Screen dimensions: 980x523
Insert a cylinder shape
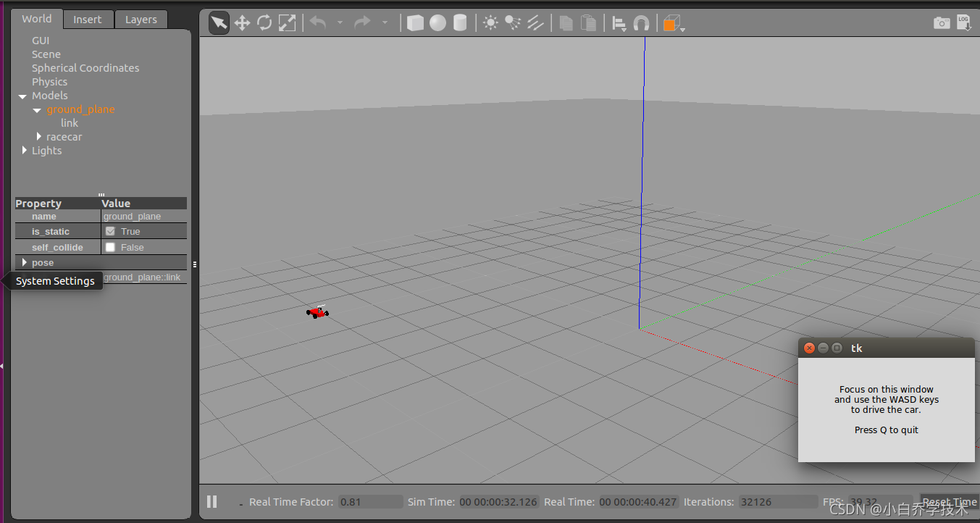tap(460, 23)
